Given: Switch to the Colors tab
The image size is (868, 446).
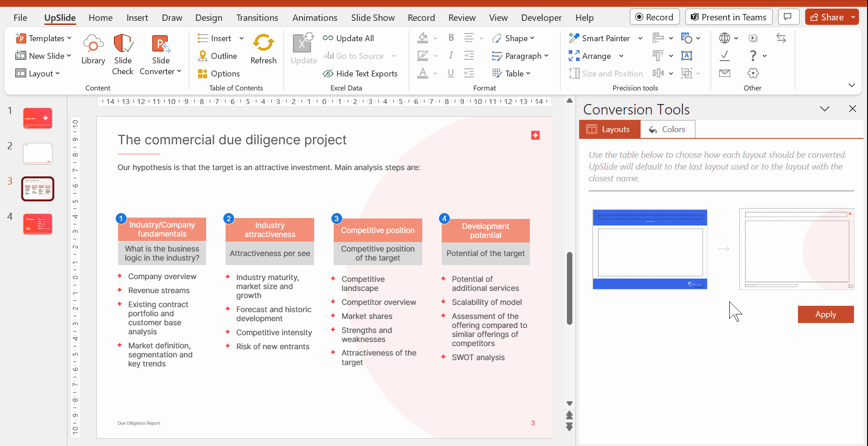Looking at the screenshot, I should point(667,129).
